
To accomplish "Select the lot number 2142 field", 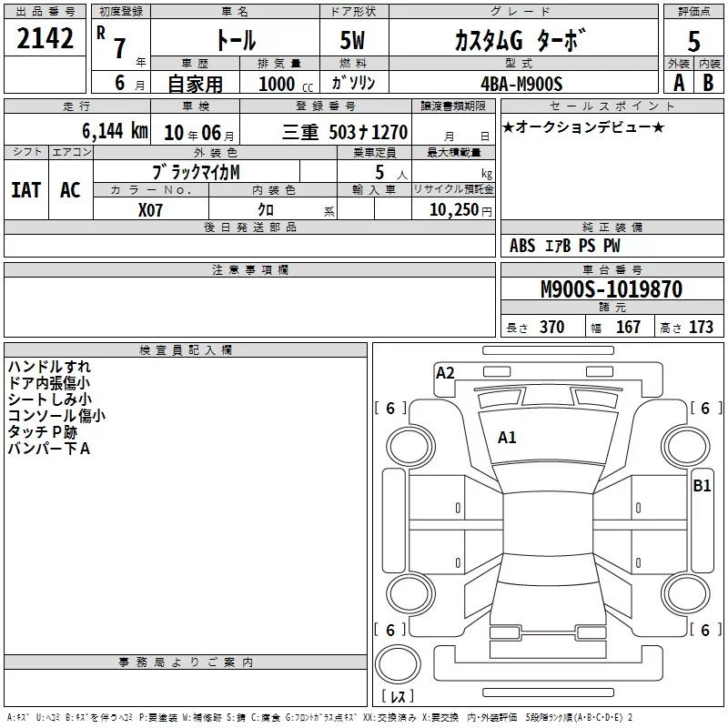I will click(x=45, y=38).
